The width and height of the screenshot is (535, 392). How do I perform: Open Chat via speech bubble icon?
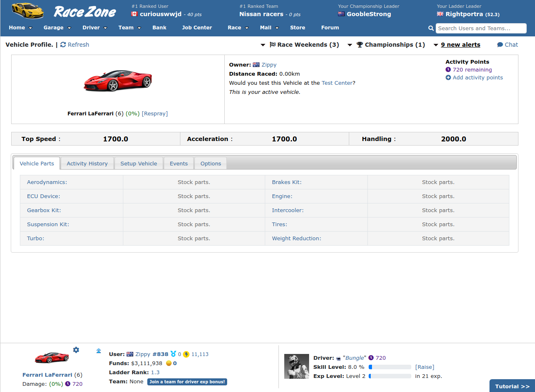point(500,45)
